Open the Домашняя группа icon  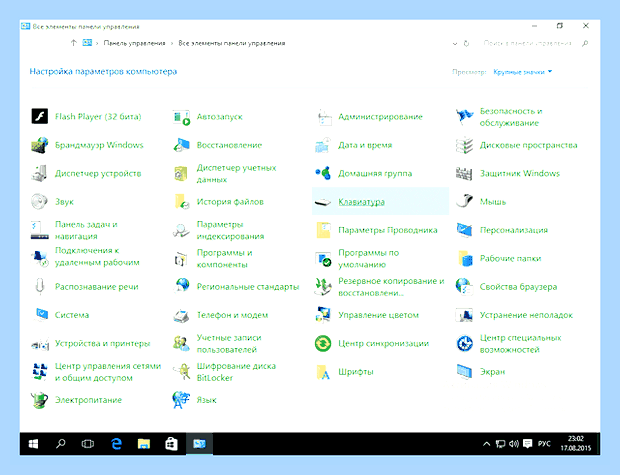[323, 173]
